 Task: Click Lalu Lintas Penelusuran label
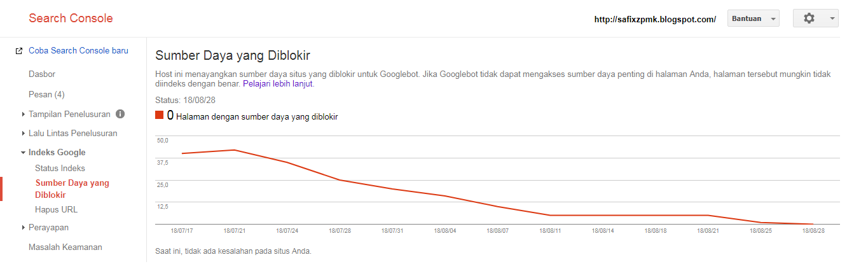(x=72, y=134)
